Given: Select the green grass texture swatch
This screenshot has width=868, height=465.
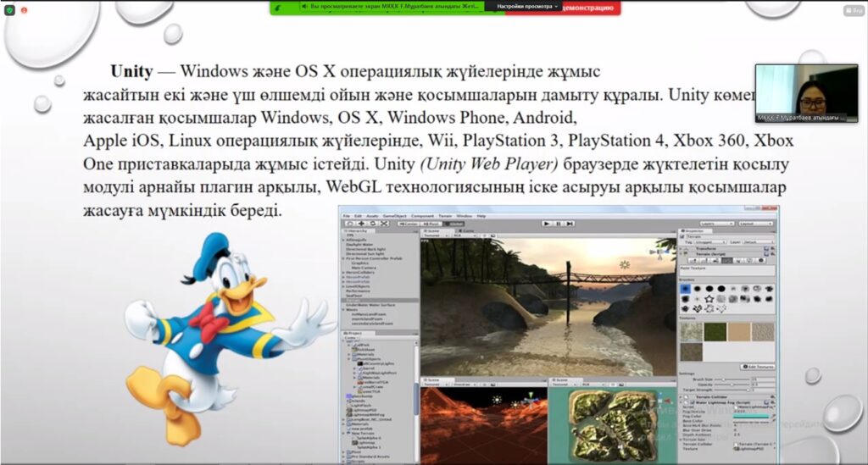Looking at the screenshot, I should [715, 332].
